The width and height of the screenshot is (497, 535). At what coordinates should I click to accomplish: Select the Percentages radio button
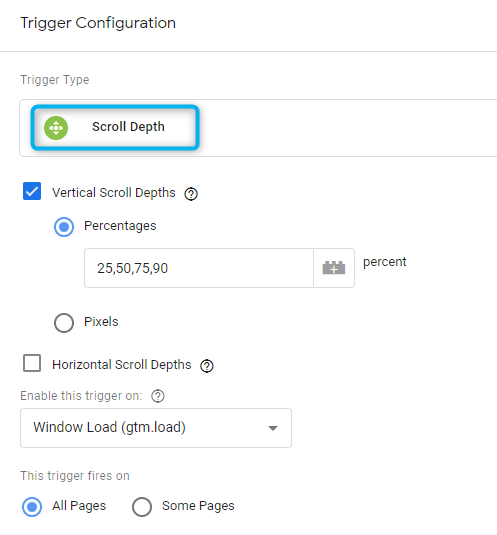pos(64,227)
